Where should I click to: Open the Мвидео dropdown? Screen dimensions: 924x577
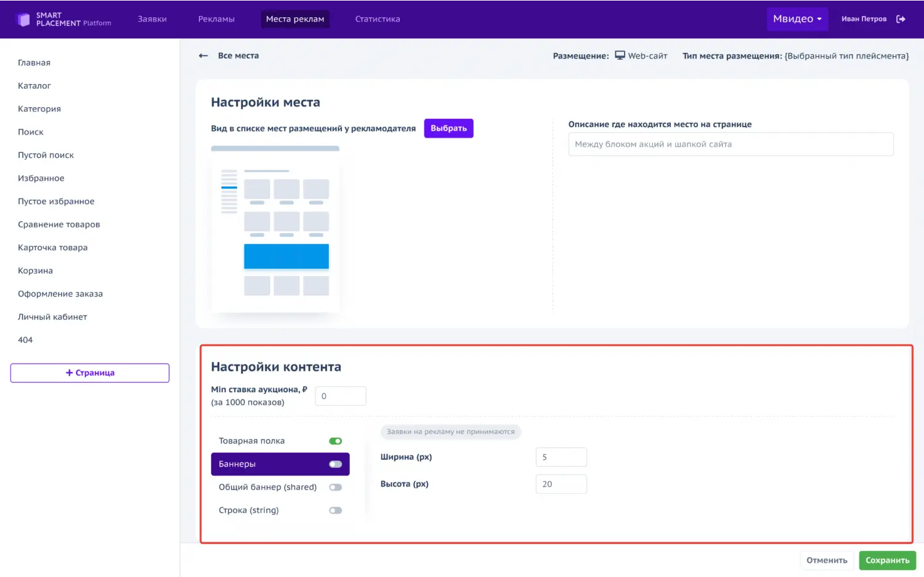click(796, 19)
